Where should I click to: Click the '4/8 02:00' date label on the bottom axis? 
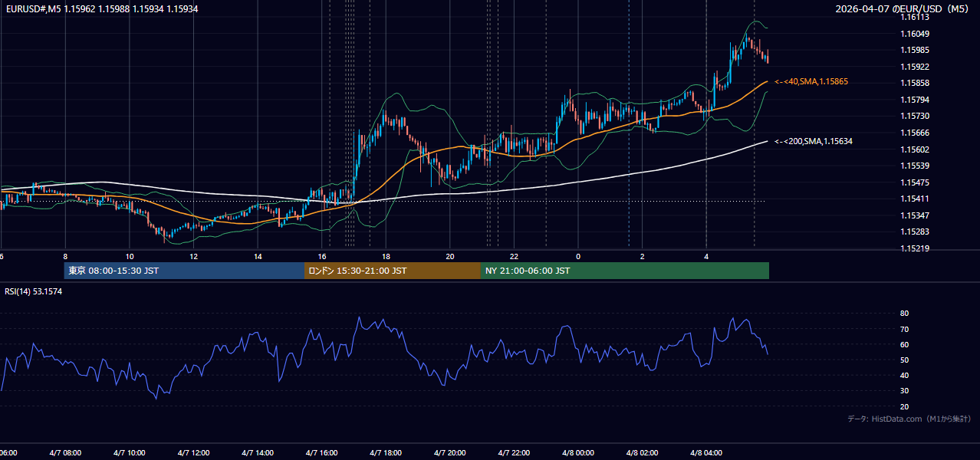[643, 453]
